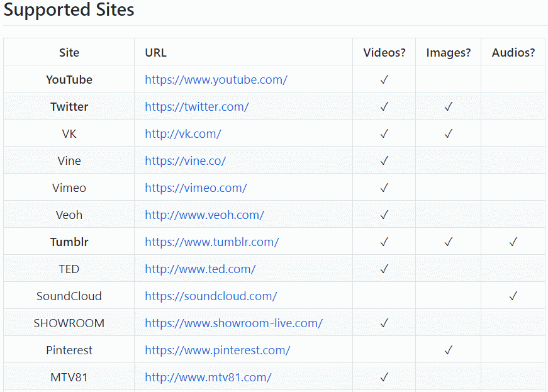Open the YouTube URL link
Viewport: 548px width, 392px height.
pyautogui.click(x=216, y=80)
